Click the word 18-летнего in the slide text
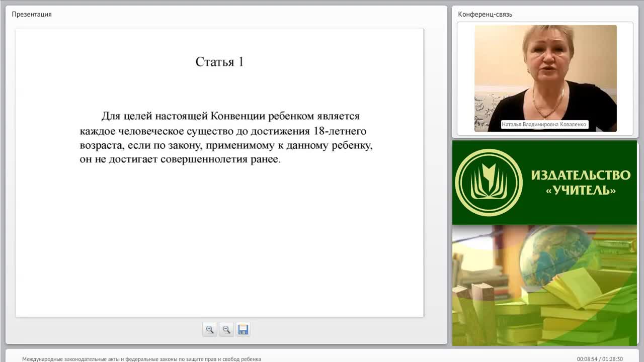Viewport: 644px width, 362px height. [340, 131]
